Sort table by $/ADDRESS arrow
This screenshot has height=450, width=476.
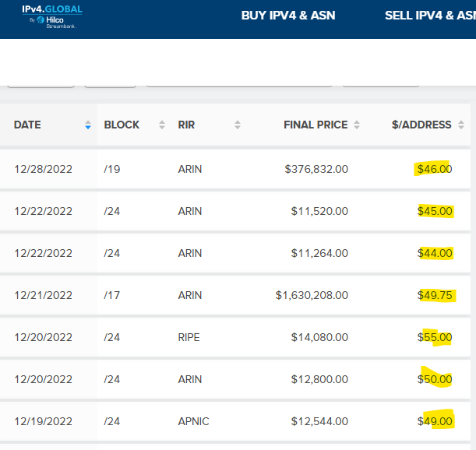[461, 125]
